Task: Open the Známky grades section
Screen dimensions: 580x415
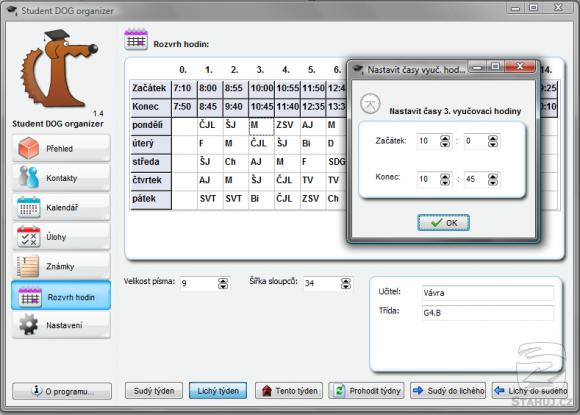Action: 61,266
